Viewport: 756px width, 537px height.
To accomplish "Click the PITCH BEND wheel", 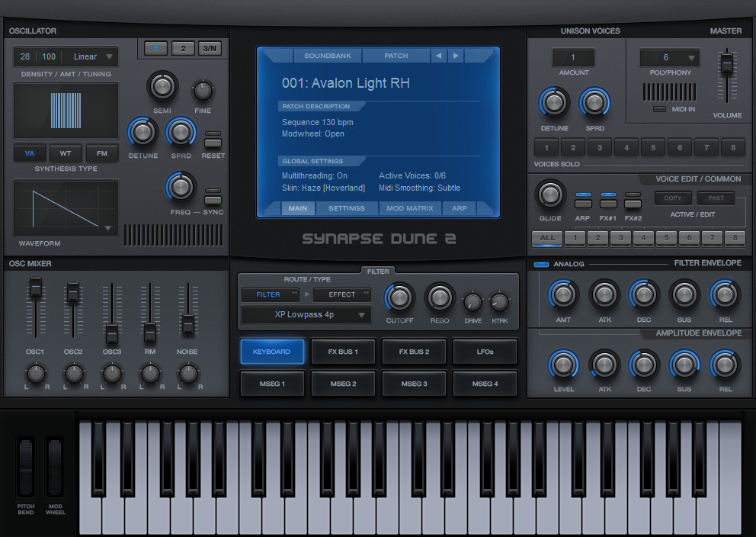I will pos(26,468).
